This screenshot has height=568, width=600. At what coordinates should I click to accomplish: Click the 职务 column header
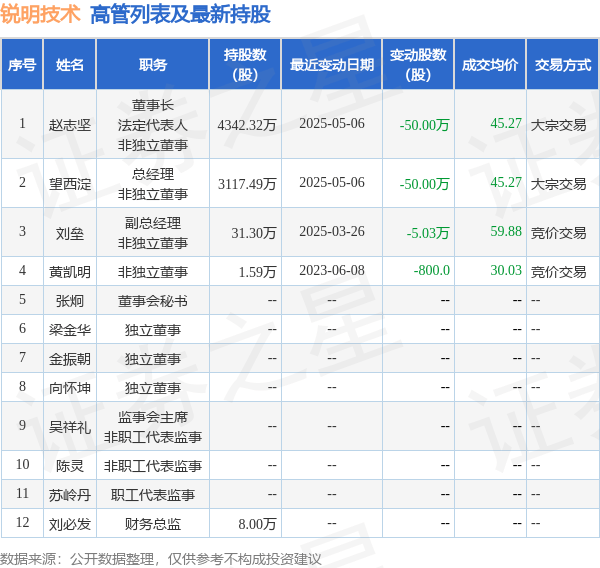[153, 64]
